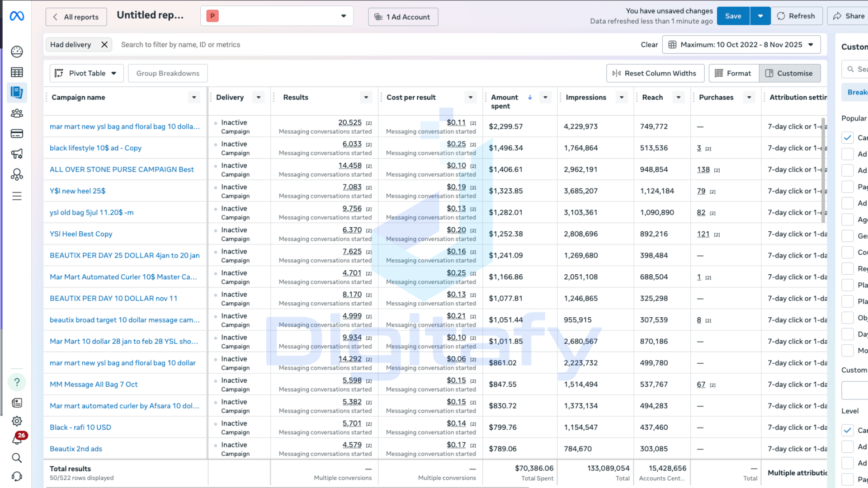Open Help question mark icon
This screenshot has width=868, height=488.
[17, 382]
